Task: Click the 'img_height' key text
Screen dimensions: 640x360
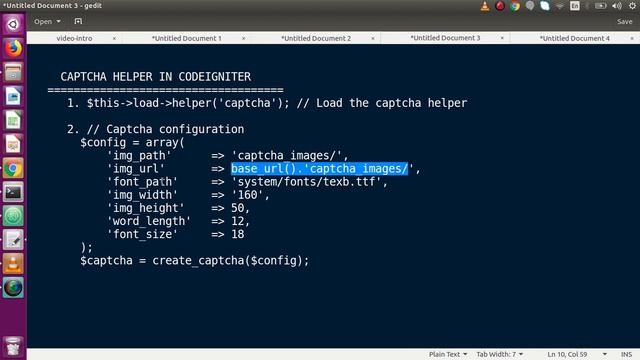Action: [x=145, y=208]
